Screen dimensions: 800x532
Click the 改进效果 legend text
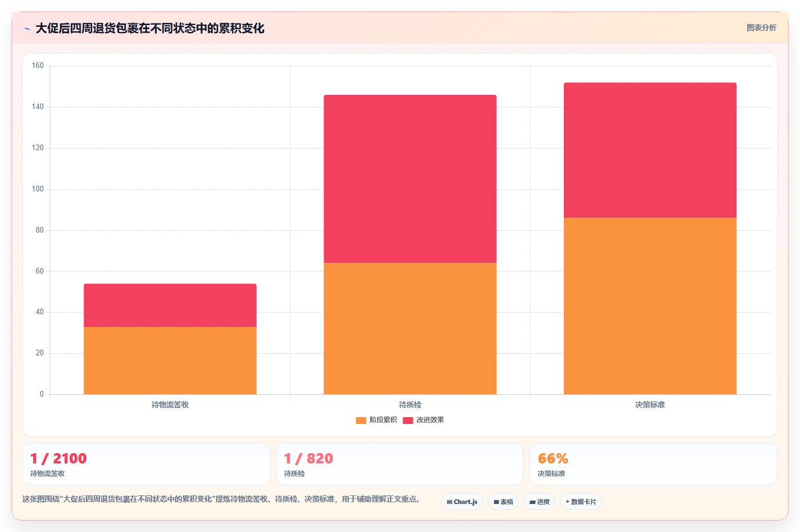[x=430, y=420]
